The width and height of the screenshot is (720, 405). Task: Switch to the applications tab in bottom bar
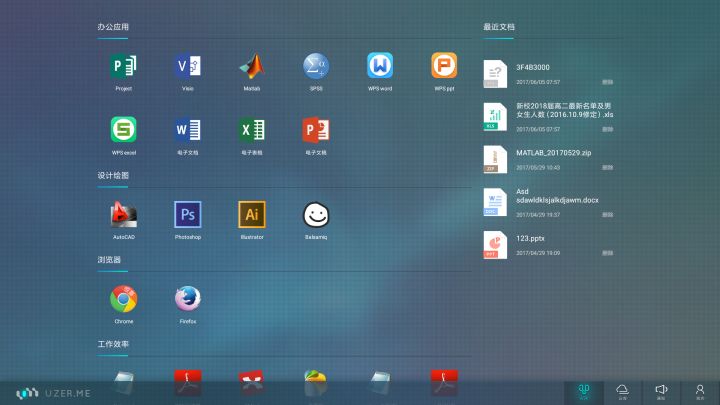click(x=584, y=393)
